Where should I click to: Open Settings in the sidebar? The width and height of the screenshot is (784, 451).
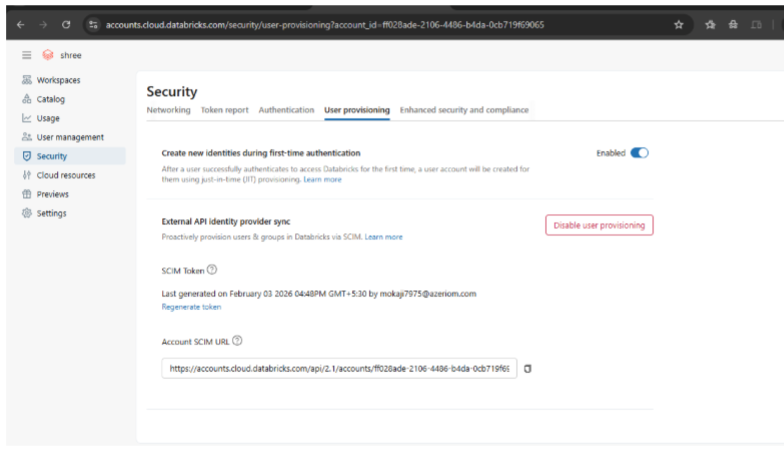tap(51, 213)
